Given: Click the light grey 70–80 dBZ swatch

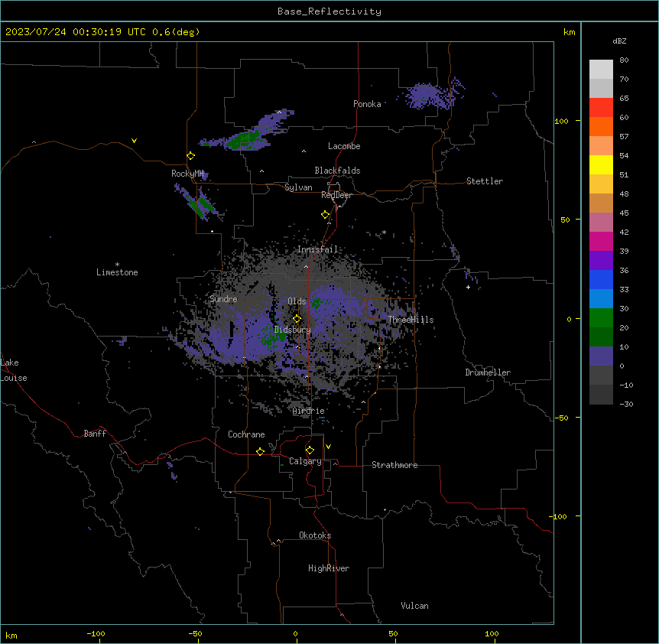Looking at the screenshot, I should (x=601, y=70).
